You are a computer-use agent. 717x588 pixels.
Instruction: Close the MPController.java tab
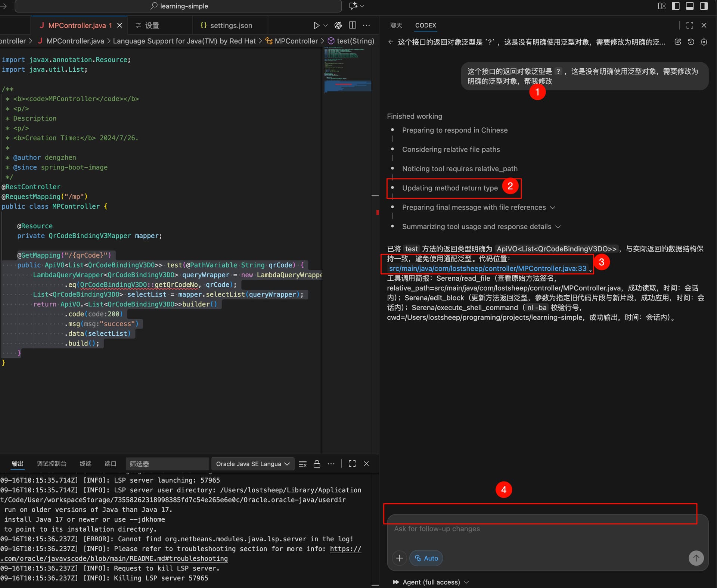(x=119, y=25)
